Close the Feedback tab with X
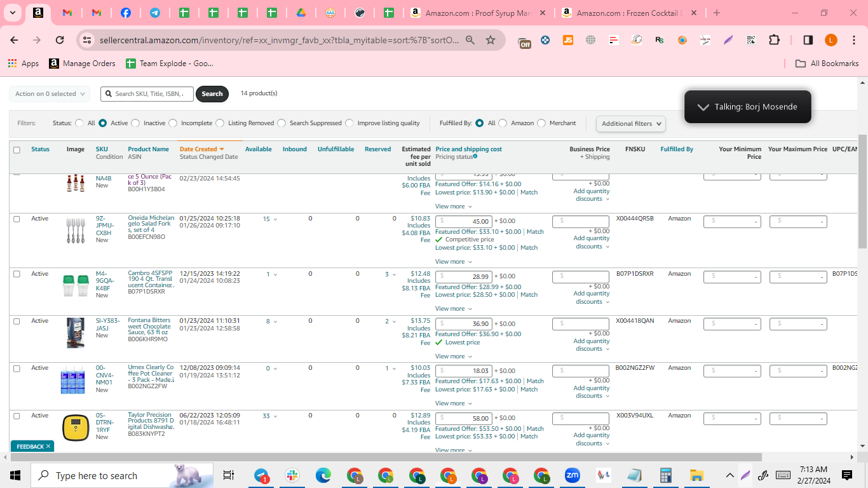Image resolution: width=868 pixels, height=488 pixels. [x=48, y=447]
